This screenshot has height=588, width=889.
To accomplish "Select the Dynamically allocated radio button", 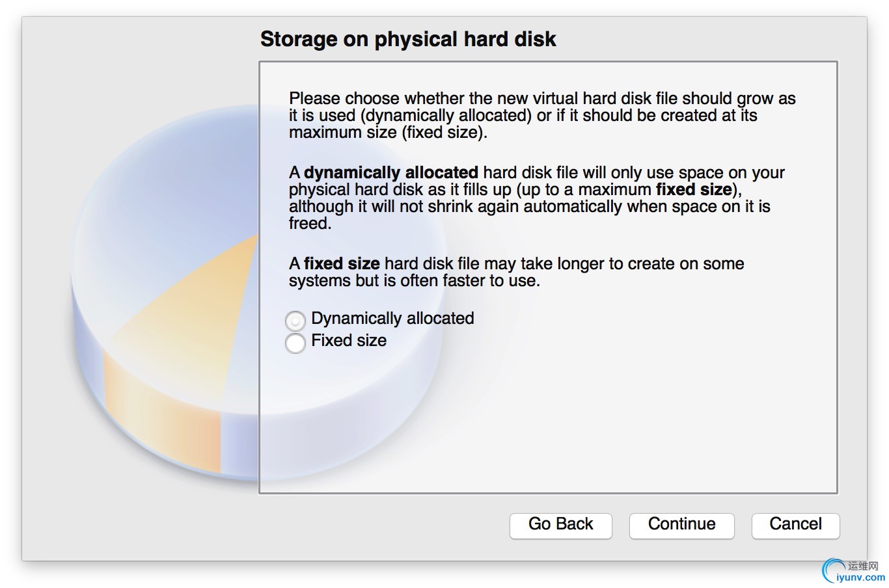I will click(295, 321).
